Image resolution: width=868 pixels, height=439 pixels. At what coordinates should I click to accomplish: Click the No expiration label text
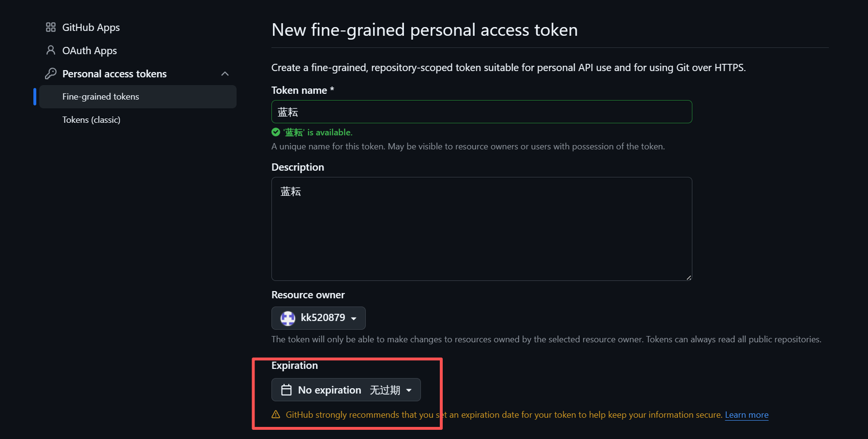[329, 390]
